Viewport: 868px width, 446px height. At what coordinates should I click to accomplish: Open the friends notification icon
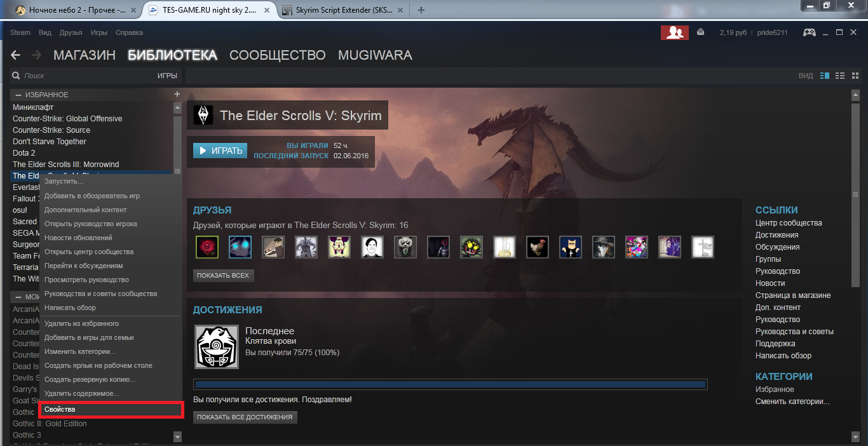click(675, 32)
